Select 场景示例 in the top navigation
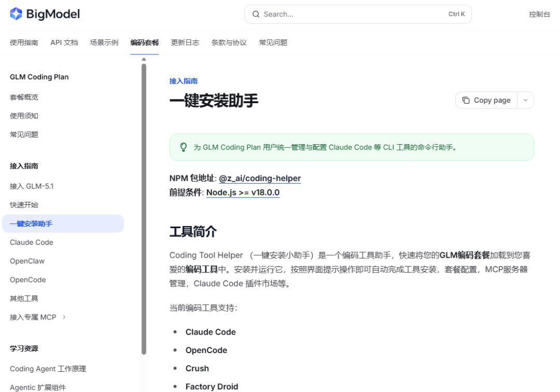 point(104,43)
